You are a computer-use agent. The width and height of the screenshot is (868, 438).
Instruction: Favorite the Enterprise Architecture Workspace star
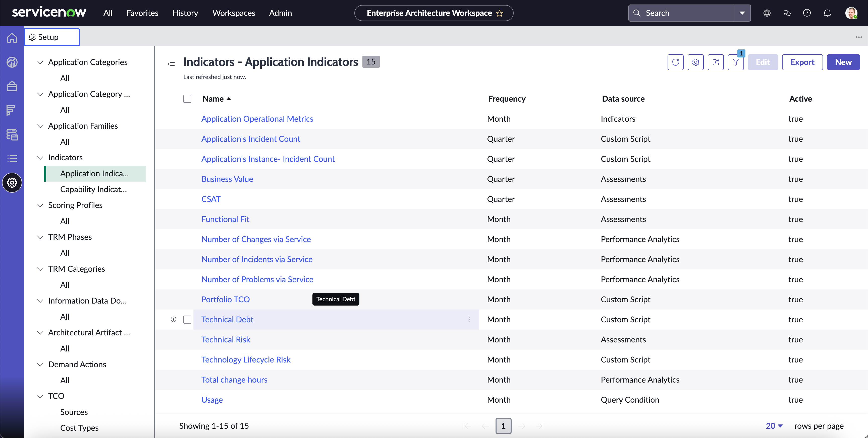coord(499,13)
